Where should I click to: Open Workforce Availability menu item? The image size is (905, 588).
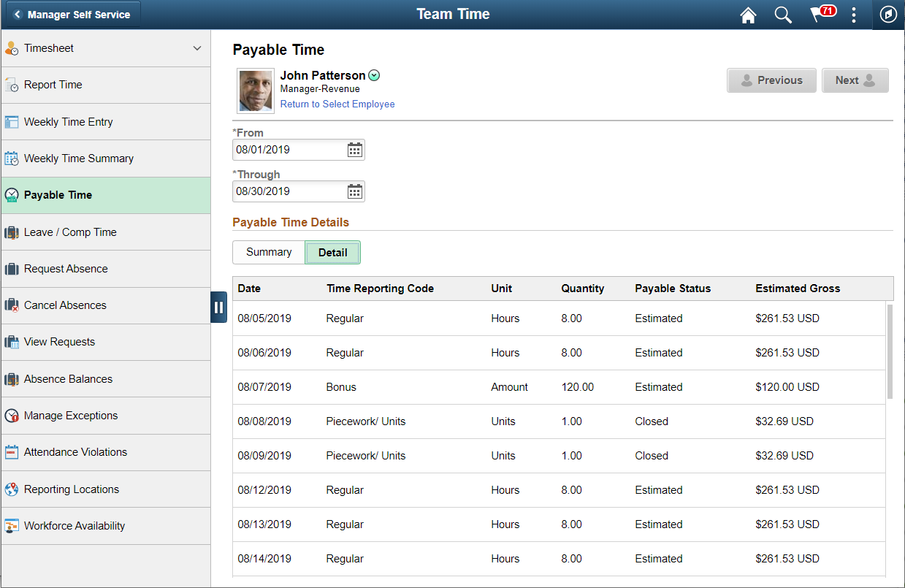(x=106, y=526)
